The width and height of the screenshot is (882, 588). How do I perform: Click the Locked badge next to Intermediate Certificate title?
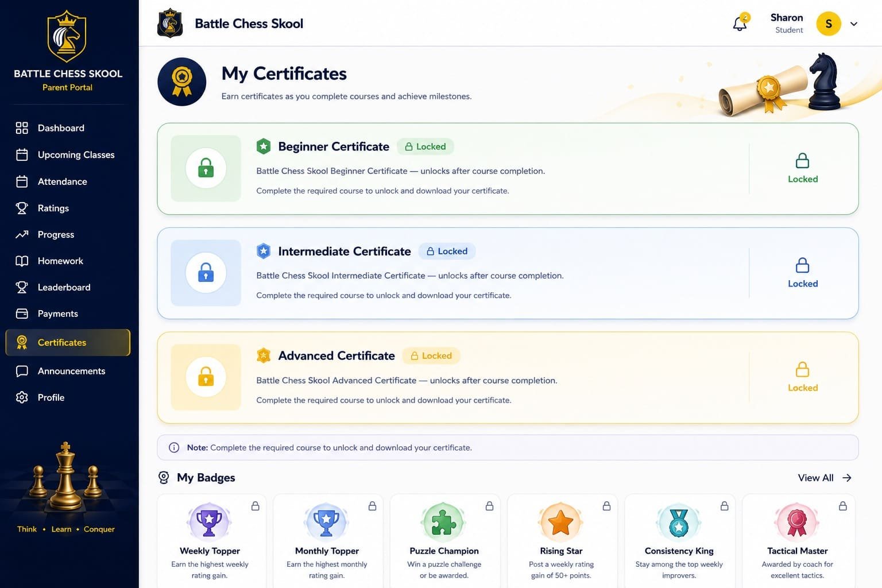point(447,251)
